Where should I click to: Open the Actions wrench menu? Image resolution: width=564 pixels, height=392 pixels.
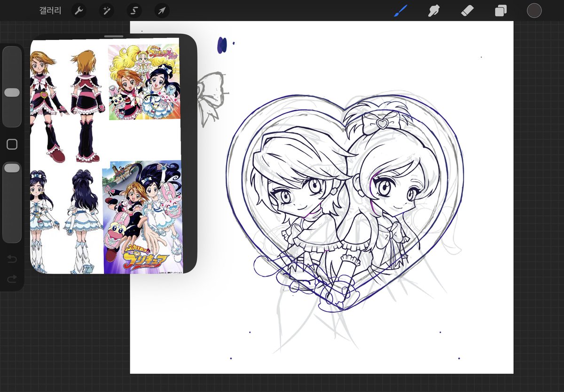point(78,10)
